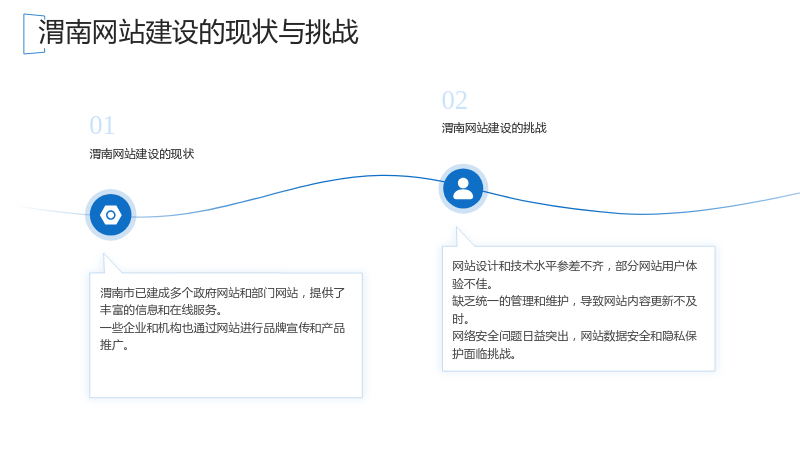Click the user profile icon circle
Viewport: 800px width, 450px height.
point(463,189)
